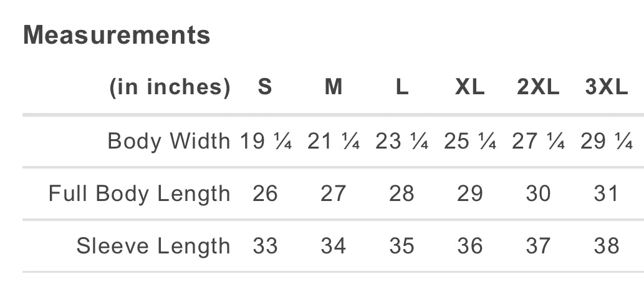Click the Measurements heading
This screenshot has height=294, width=644.
(x=117, y=35)
